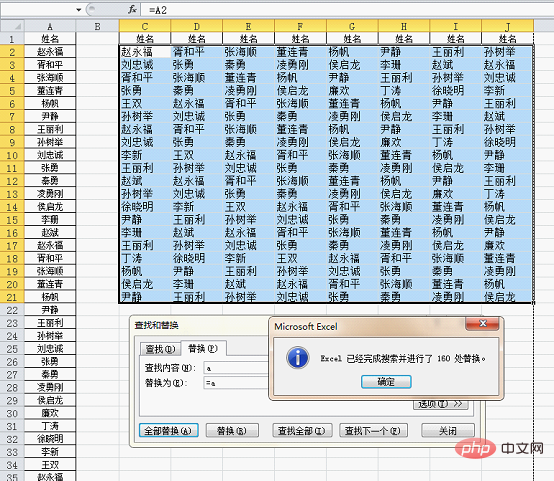The width and height of the screenshot is (554, 481).
Task: Confirm the message box with 确定
Action: click(386, 382)
